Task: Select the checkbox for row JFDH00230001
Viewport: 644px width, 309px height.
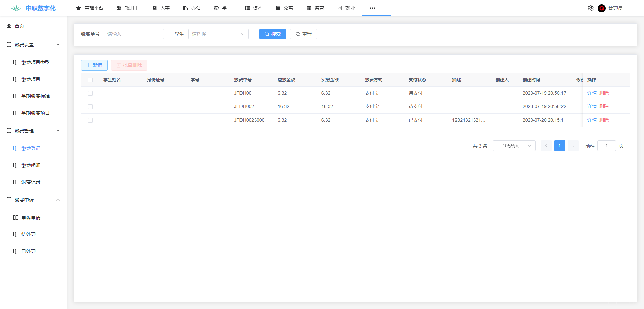Action: point(90,120)
